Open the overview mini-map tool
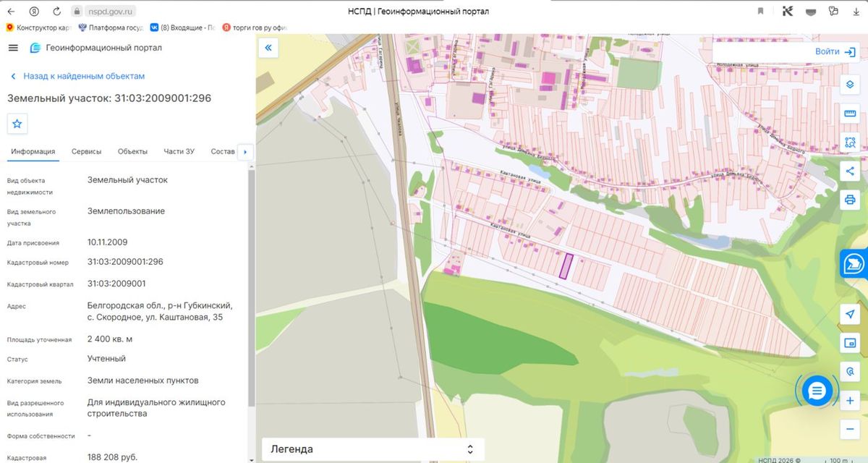This screenshot has height=463, width=868. [x=851, y=343]
